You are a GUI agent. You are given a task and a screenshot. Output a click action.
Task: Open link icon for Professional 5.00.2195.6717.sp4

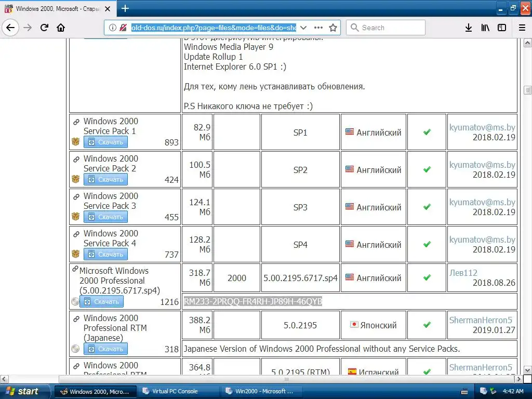(x=75, y=269)
